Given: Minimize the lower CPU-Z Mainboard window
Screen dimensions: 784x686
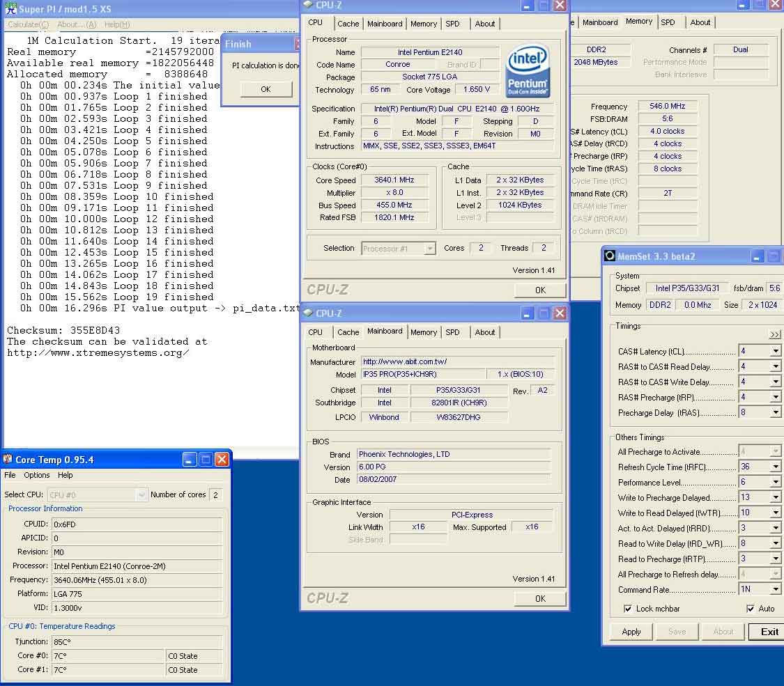Looking at the screenshot, I should pos(527,313).
